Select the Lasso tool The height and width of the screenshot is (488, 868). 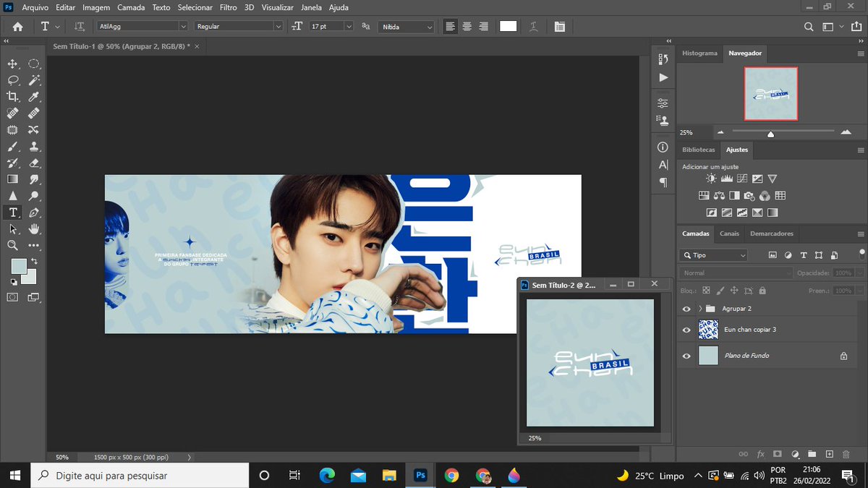point(12,80)
